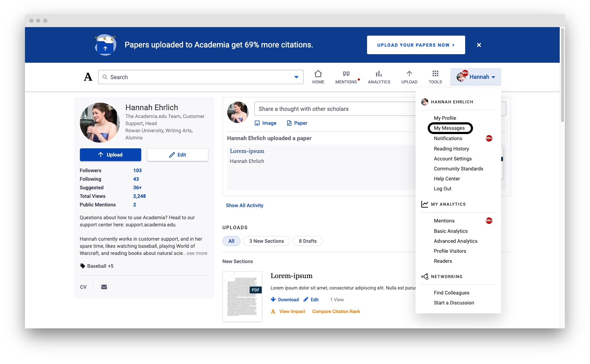
Task: Click the Edit profile button
Action: [178, 155]
